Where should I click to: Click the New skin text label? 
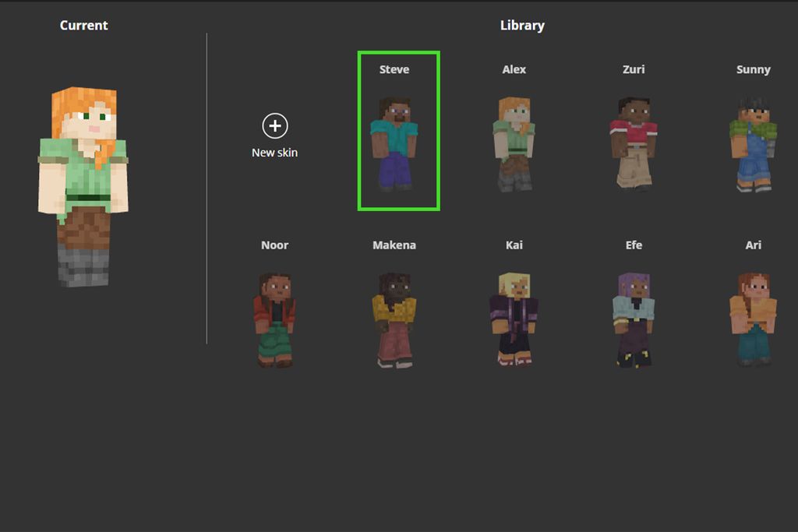click(x=275, y=153)
